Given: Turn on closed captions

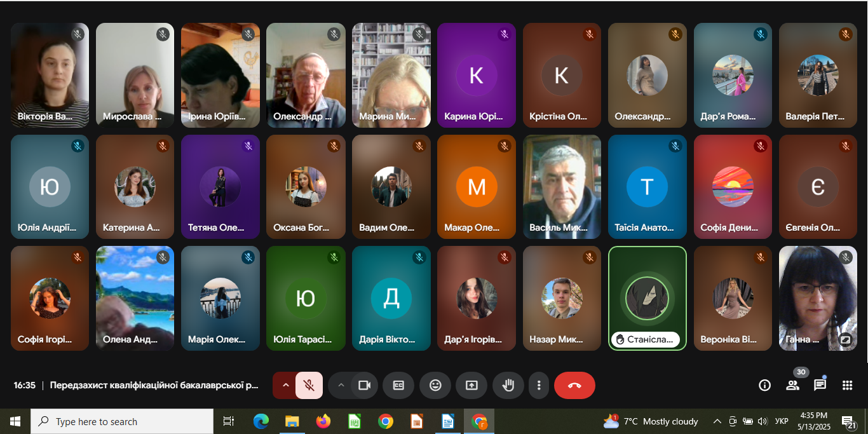Looking at the screenshot, I should coord(398,385).
